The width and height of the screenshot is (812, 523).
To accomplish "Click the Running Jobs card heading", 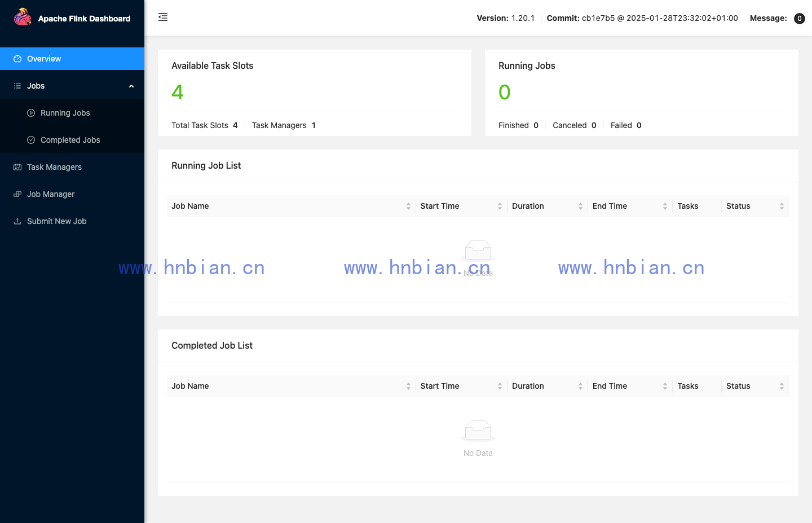I will click(x=527, y=65).
